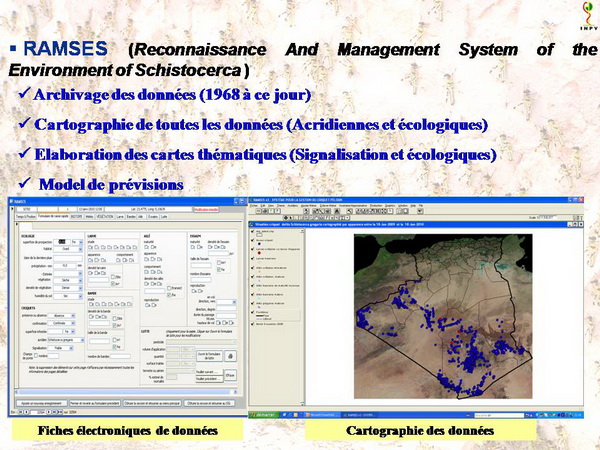Screen dimensions: 600x450
Task: Toggle Ailés solitaires immatures legend layer
Action: click(x=253, y=268)
